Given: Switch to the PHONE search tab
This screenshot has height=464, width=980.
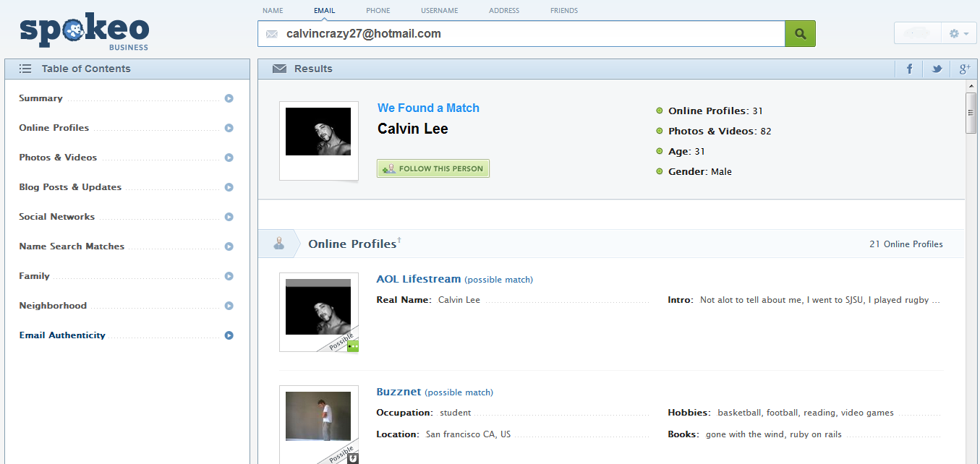Looking at the screenshot, I should tap(378, 11).
